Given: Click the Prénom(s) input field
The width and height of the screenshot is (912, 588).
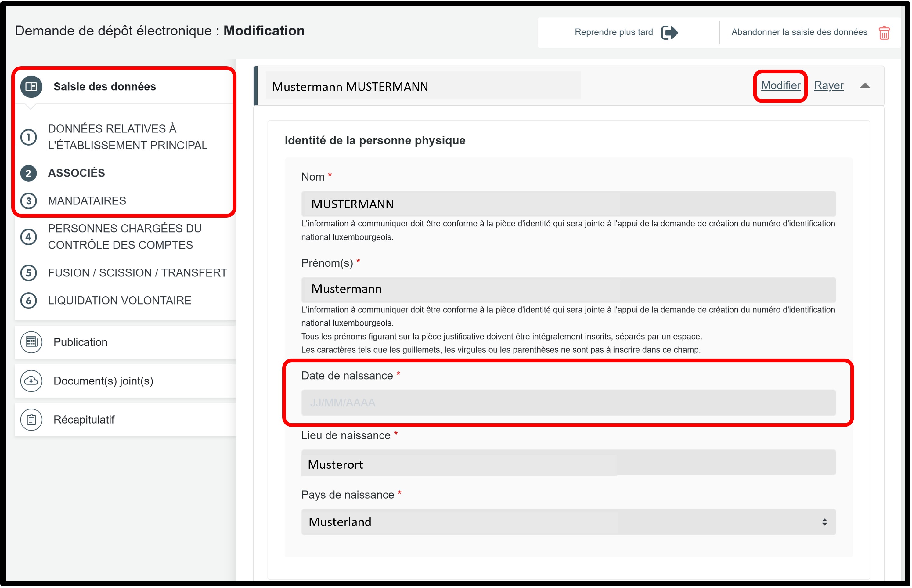Looking at the screenshot, I should (569, 289).
